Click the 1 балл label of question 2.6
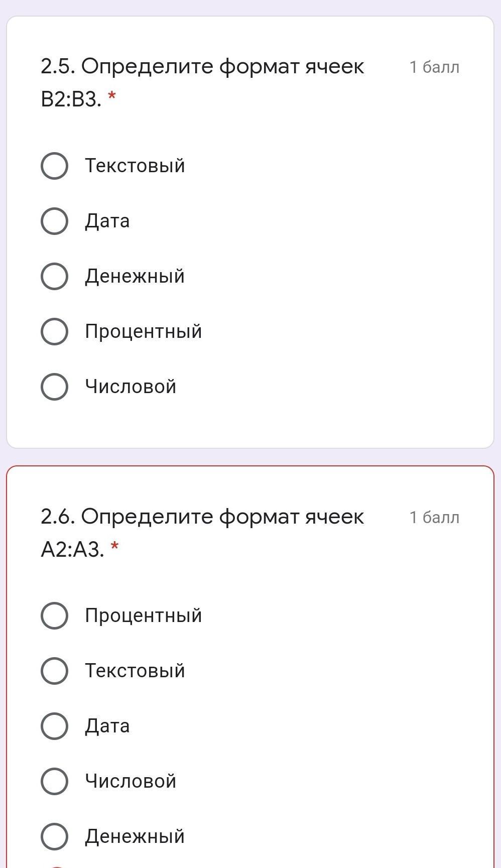This screenshot has height=868, width=501. [434, 517]
